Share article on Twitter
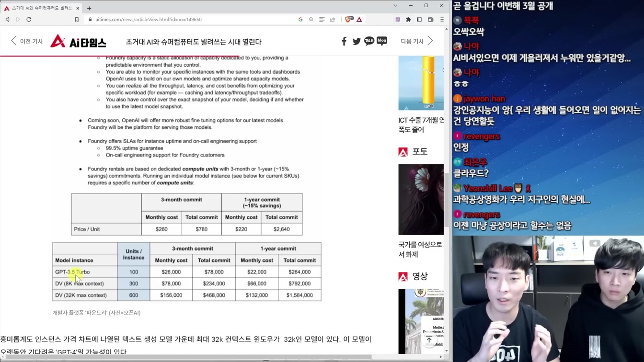 pos(356,41)
